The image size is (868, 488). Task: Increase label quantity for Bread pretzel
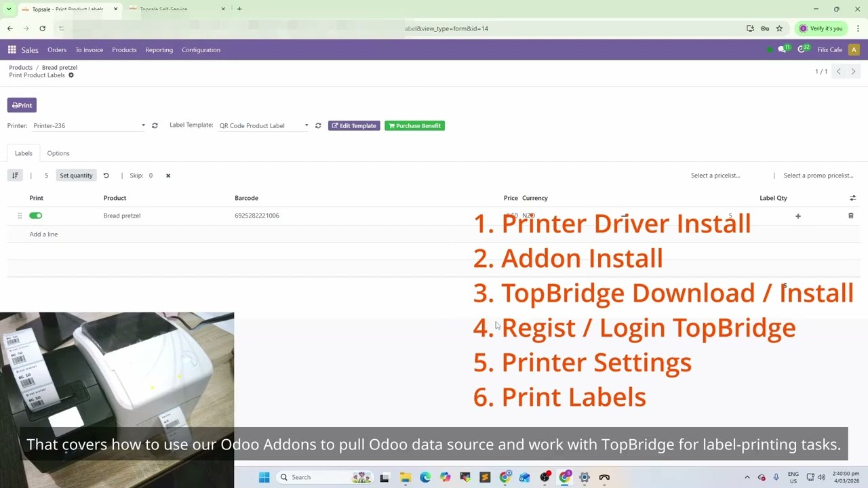798,216
